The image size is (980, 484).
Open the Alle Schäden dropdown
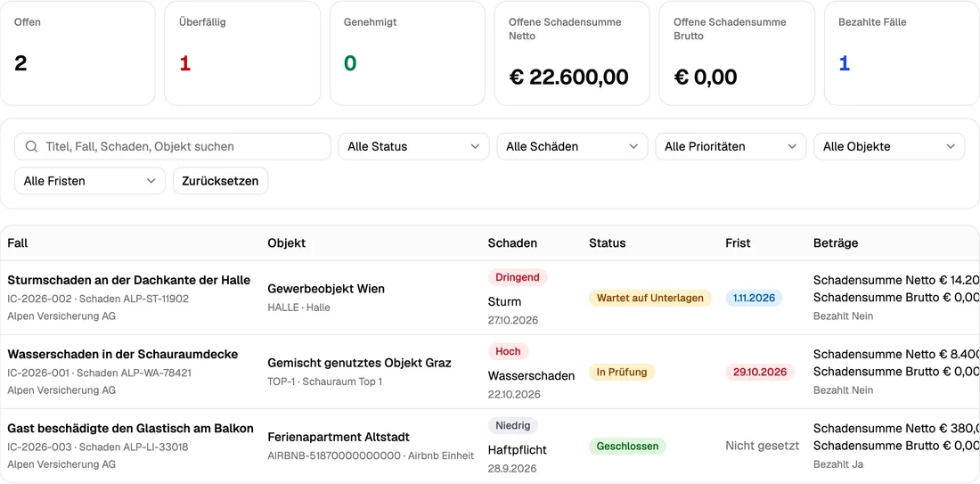point(572,146)
